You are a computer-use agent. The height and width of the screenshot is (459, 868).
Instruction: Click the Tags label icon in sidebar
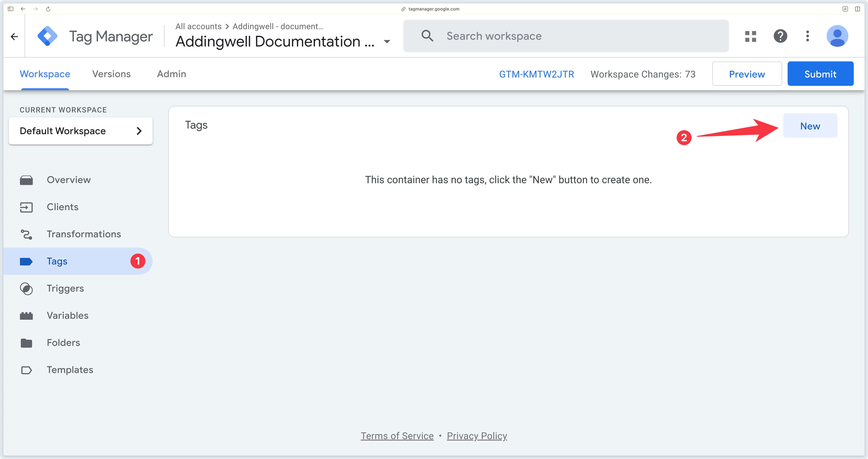26,261
